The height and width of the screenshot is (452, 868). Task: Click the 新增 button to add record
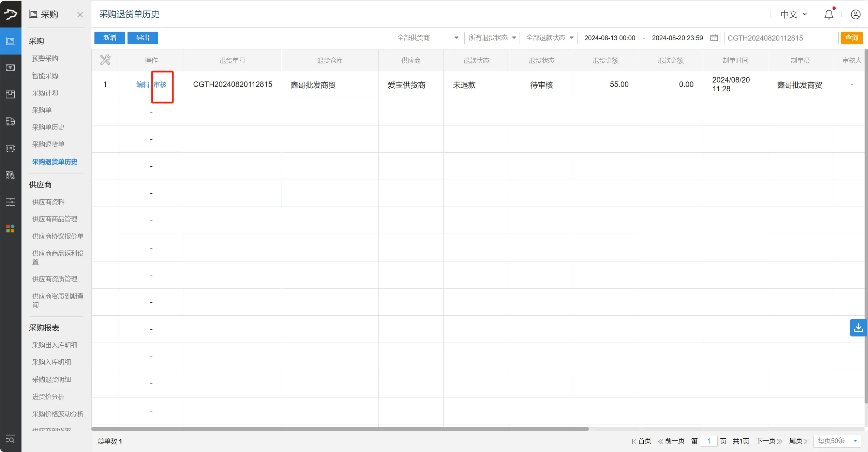[x=109, y=38]
